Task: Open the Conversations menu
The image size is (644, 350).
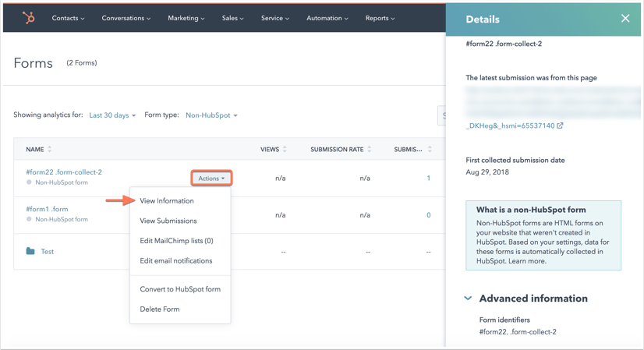Action: tap(126, 18)
